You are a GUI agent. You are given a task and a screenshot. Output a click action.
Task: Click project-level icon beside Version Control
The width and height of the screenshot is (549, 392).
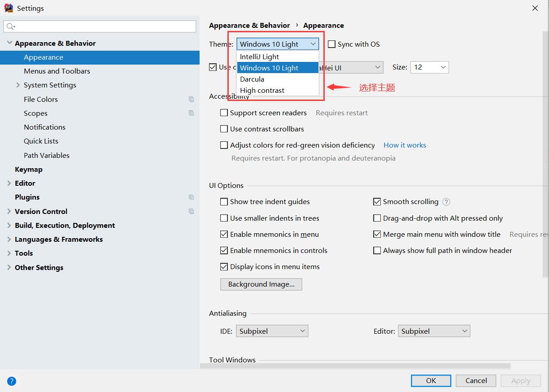192,211
